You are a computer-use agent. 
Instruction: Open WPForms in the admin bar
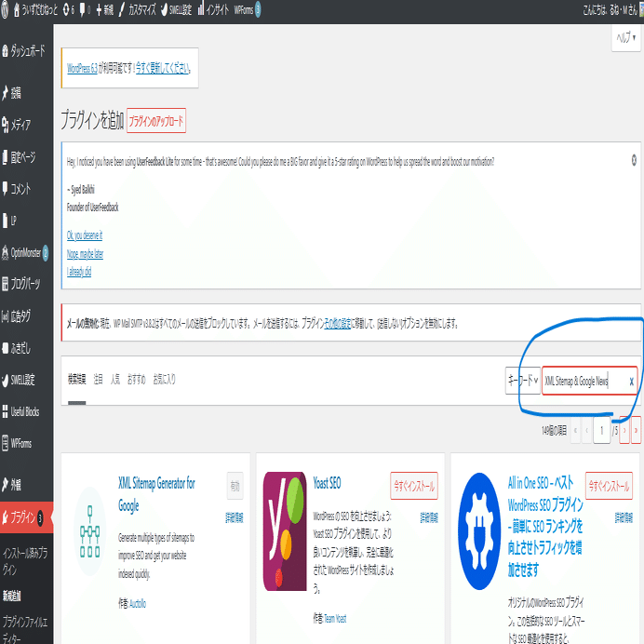(248, 10)
